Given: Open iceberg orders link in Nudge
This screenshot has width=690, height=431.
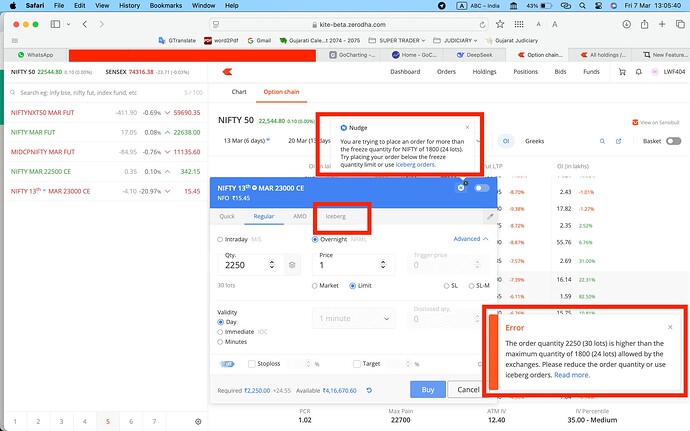Looking at the screenshot, I should click(415, 165).
